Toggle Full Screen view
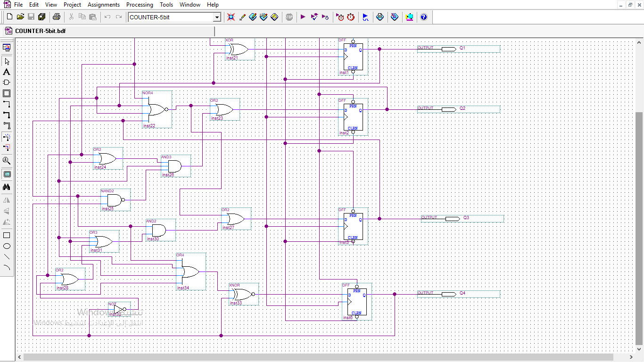Screen dimensions: 644x362 (x=7, y=174)
